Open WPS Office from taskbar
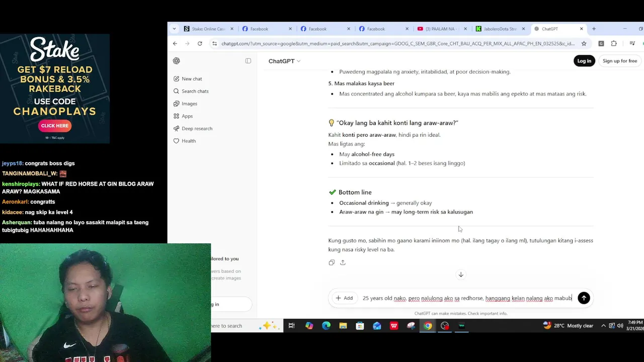Screen dimensions: 644x362 (x=394, y=326)
